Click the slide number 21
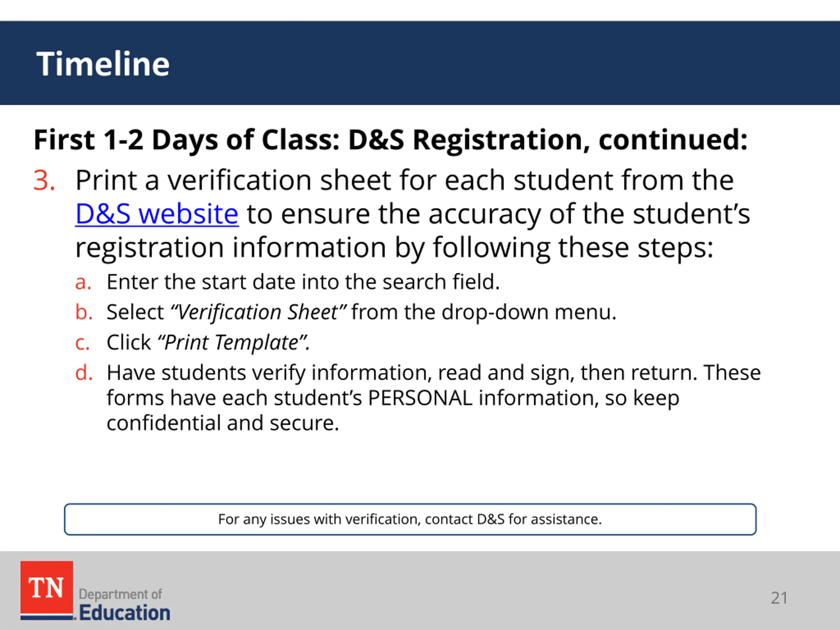The width and height of the screenshot is (840, 630). tap(779, 598)
